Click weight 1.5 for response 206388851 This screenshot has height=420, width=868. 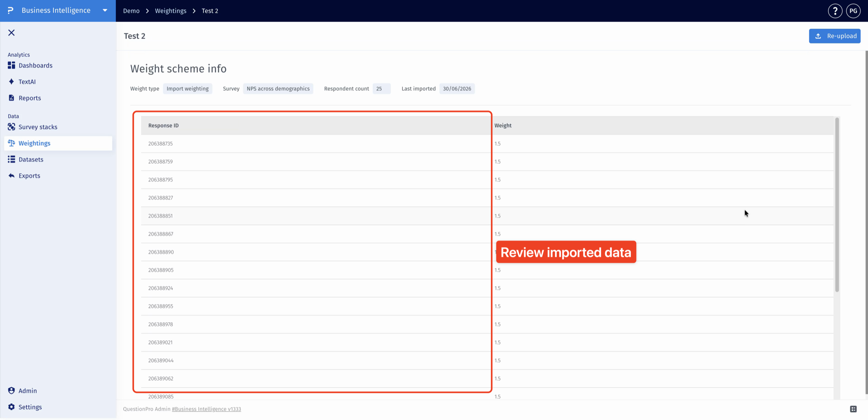point(498,216)
